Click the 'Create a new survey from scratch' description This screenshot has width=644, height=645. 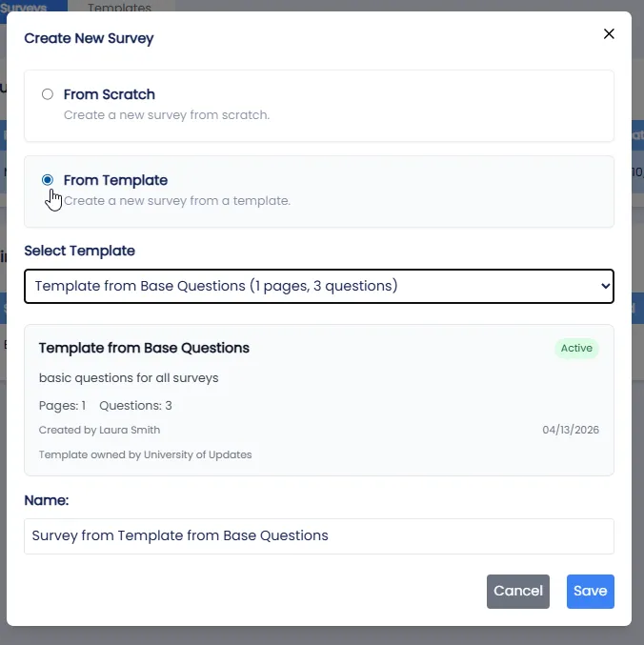167,114
